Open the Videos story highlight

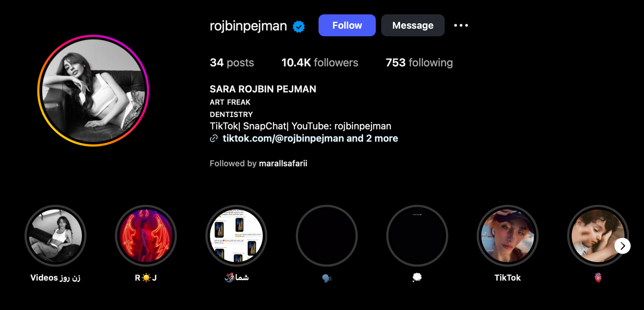(56, 236)
